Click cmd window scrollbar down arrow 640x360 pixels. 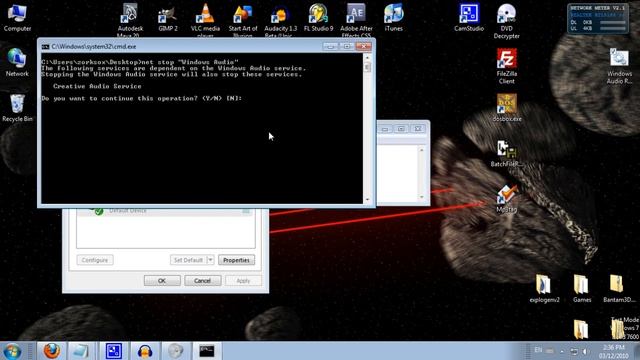pos(367,200)
